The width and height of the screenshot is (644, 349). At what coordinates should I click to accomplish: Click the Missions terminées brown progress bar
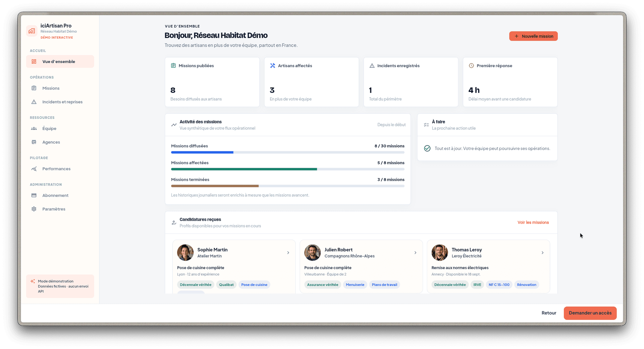(215, 186)
